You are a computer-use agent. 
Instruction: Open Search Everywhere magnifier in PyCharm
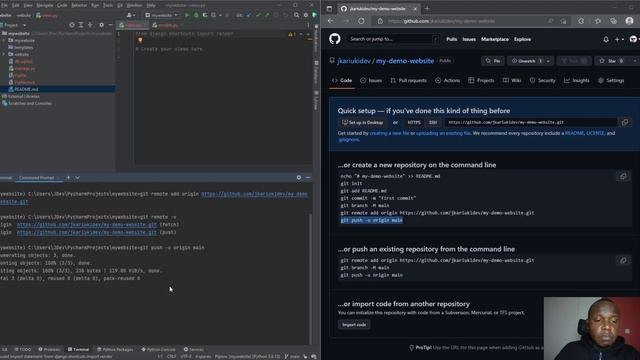296,15
